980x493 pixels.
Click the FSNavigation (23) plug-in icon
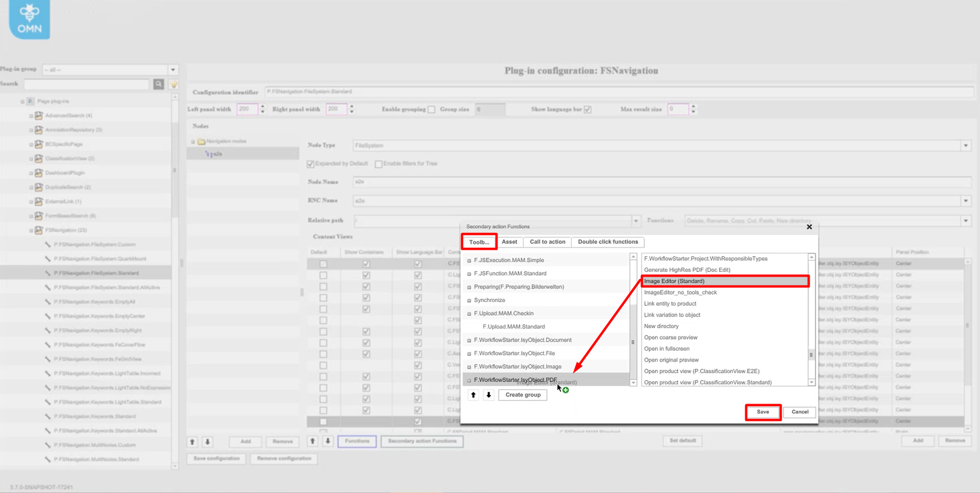point(39,230)
